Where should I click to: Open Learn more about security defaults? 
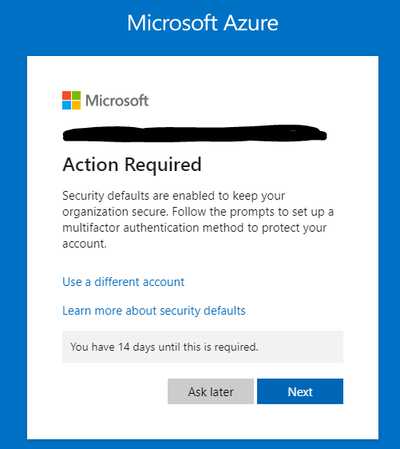tap(154, 311)
